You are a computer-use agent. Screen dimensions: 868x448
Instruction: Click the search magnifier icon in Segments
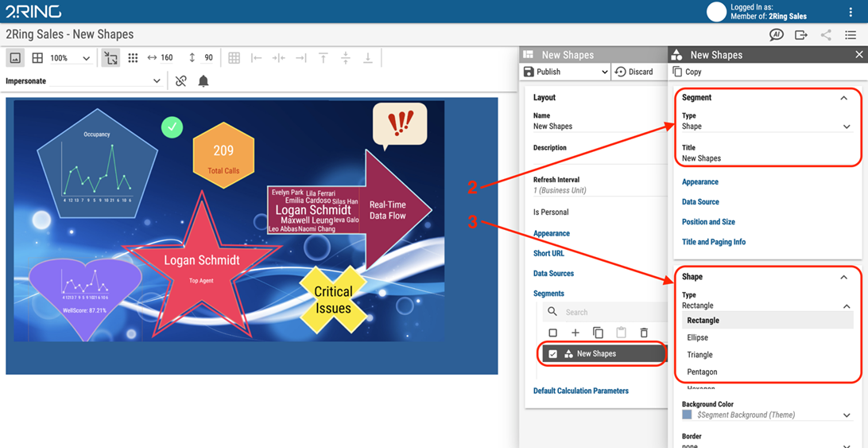pyautogui.click(x=552, y=312)
